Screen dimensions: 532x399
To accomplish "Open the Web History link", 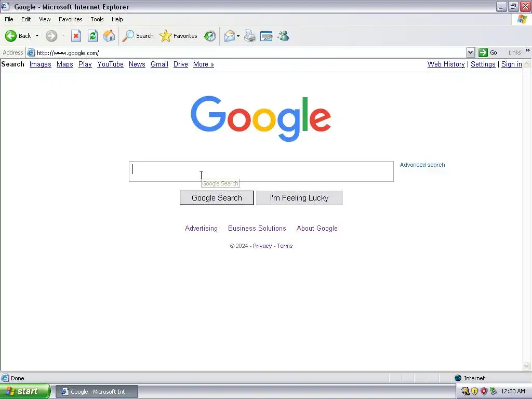I will [x=446, y=64].
